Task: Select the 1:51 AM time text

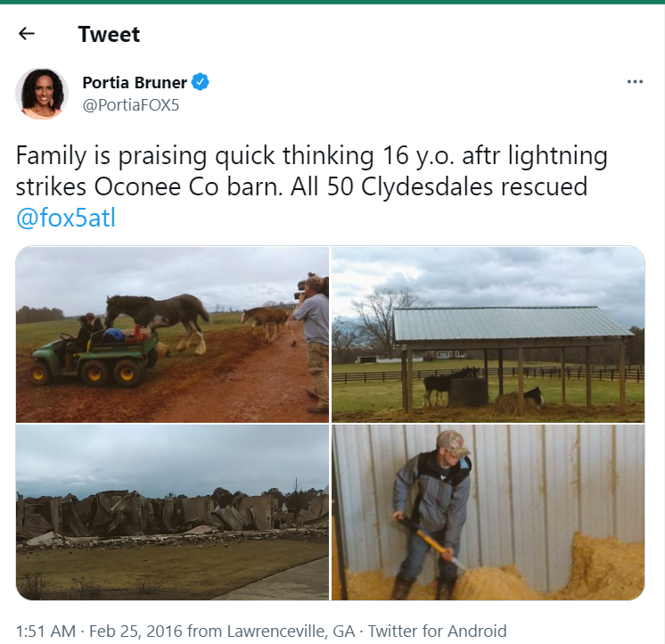Action: point(45,631)
